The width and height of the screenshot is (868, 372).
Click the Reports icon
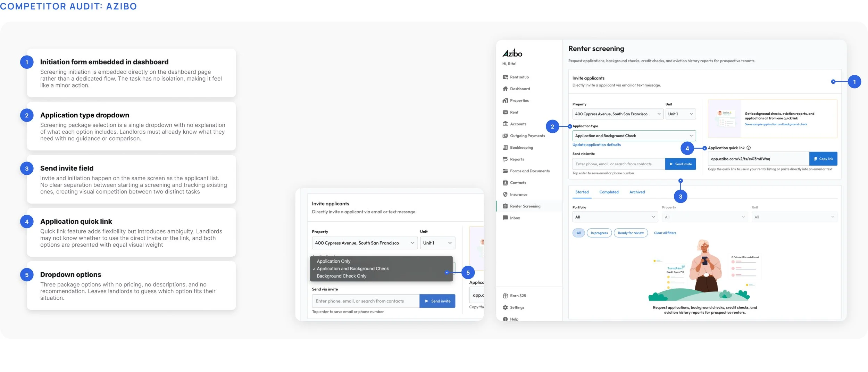tap(505, 159)
